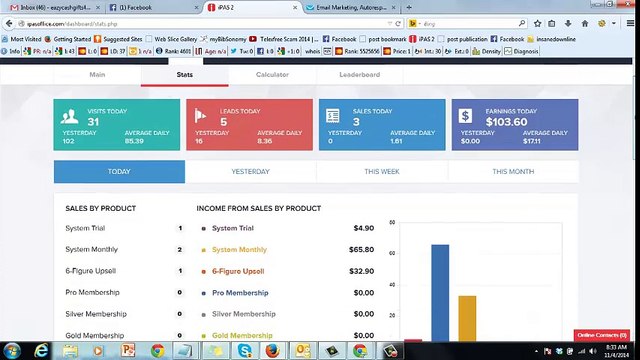Open Skype from the taskbar
The width and height of the screenshot is (640, 360).
click(244, 351)
